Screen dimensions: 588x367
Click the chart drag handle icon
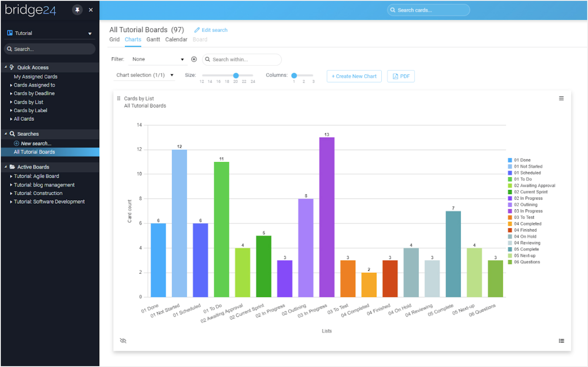(x=119, y=98)
